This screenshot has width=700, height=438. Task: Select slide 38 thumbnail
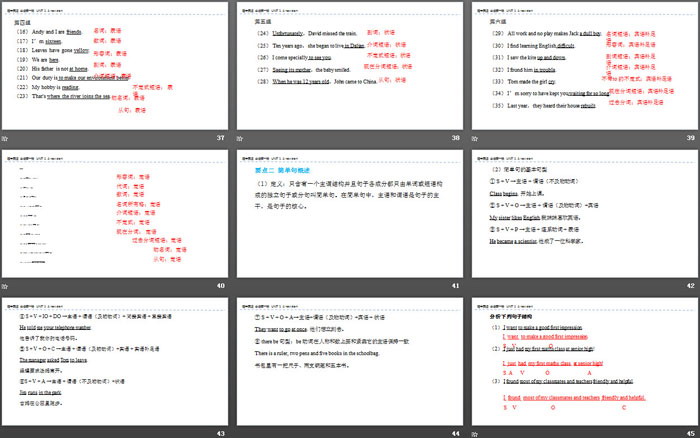[350, 66]
